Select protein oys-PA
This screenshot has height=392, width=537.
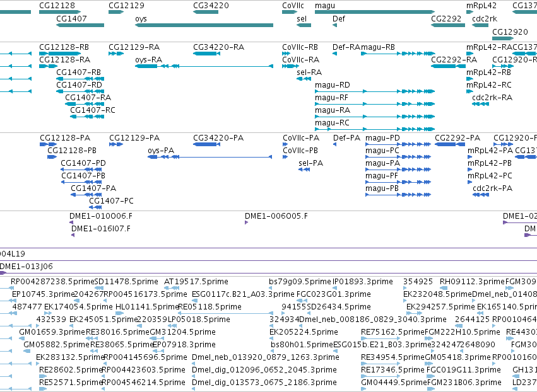(x=161, y=151)
